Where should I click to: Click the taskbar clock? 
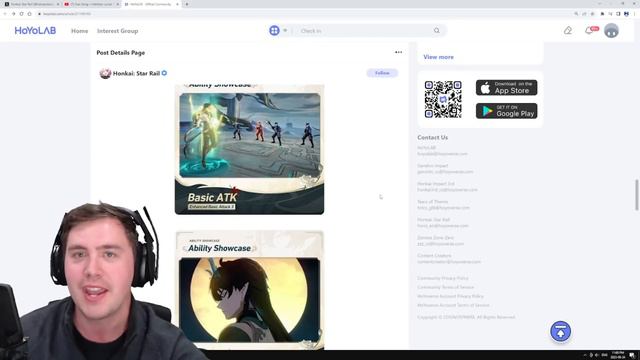pyautogui.click(x=618, y=355)
